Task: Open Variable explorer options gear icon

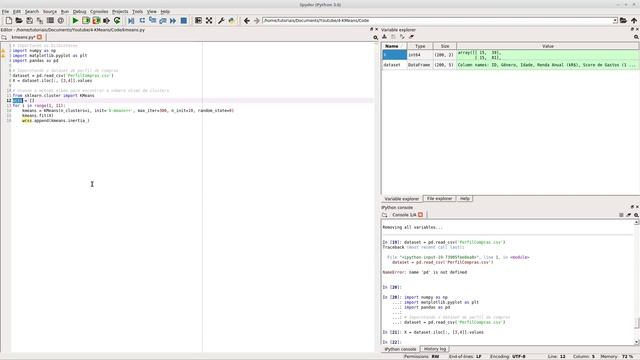Action: coord(636,37)
